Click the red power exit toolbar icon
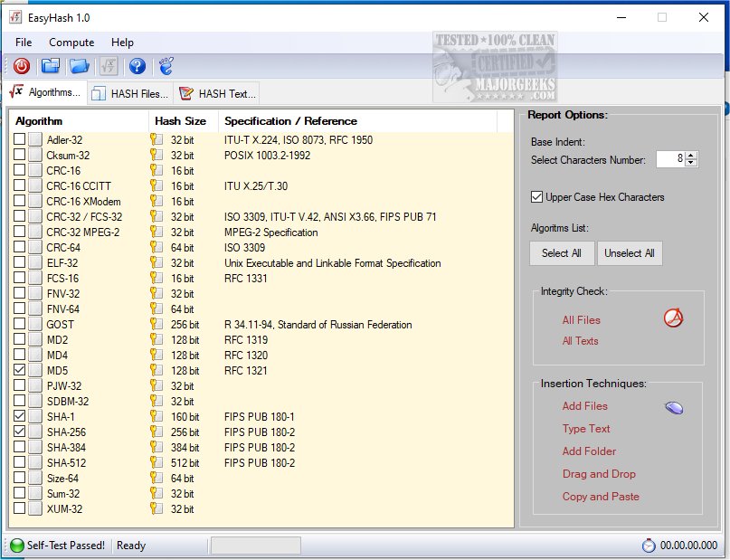Viewport: 730px width, 560px height. (x=20, y=65)
